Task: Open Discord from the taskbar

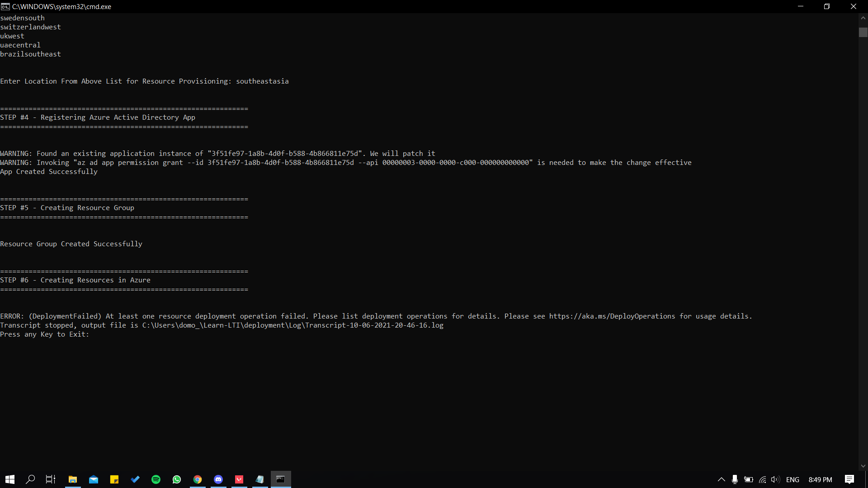Action: click(x=218, y=479)
